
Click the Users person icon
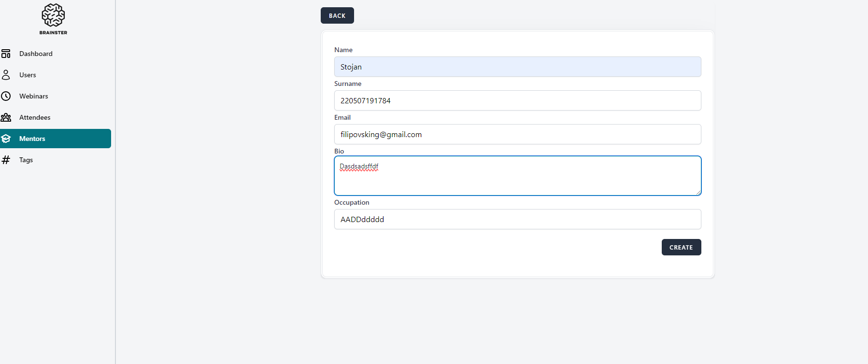point(6,75)
